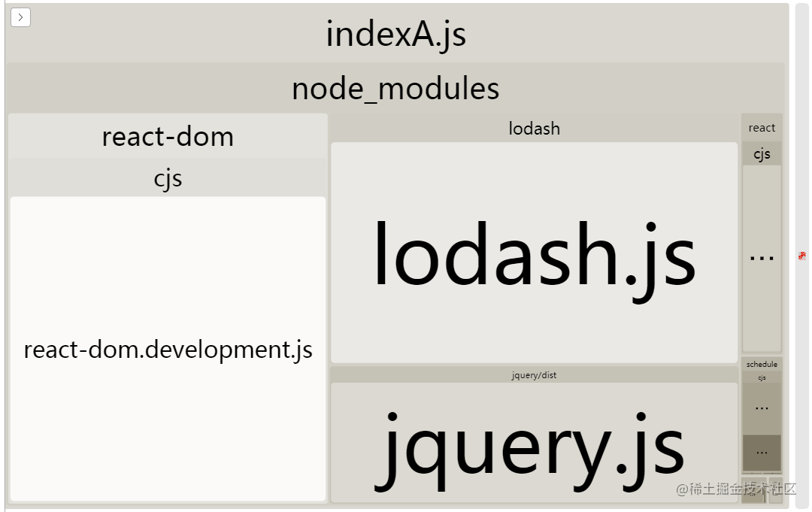Select the indexA.js bundle header

click(x=397, y=34)
